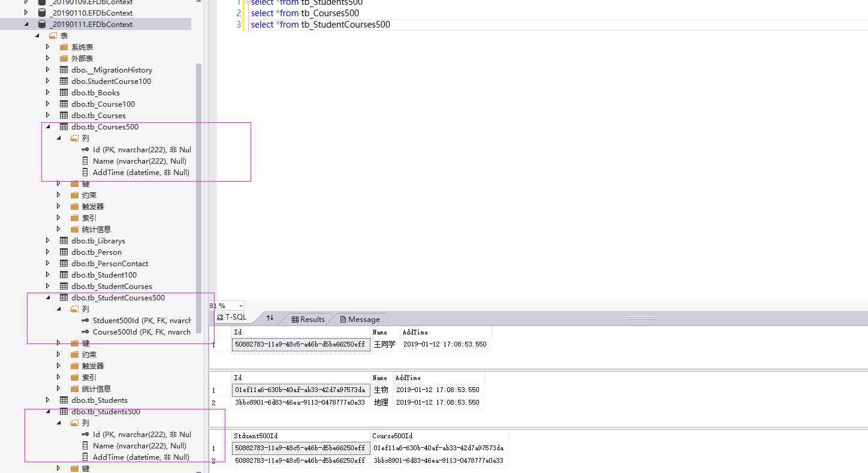
Task: Click the Stduent500Id column header in results
Action: pos(301,436)
